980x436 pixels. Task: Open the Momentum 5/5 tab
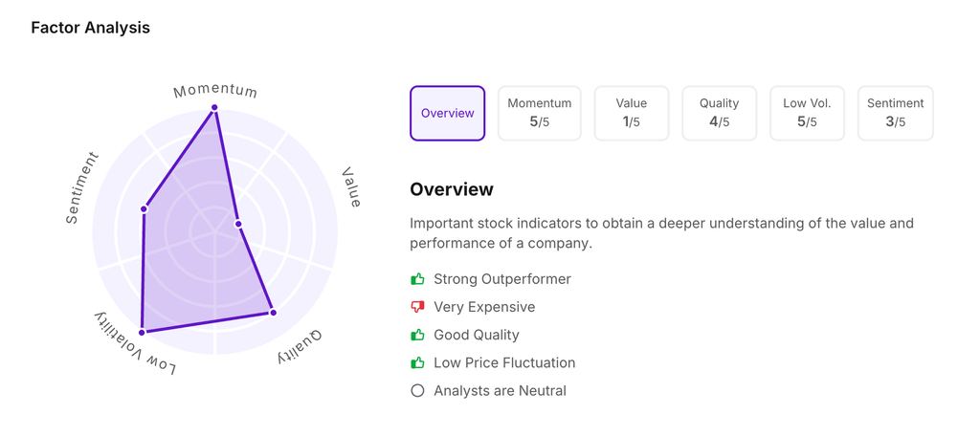539,113
